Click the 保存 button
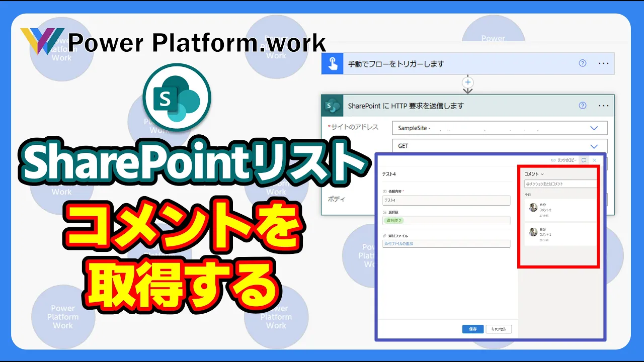This screenshot has width=644, height=362. click(x=473, y=329)
